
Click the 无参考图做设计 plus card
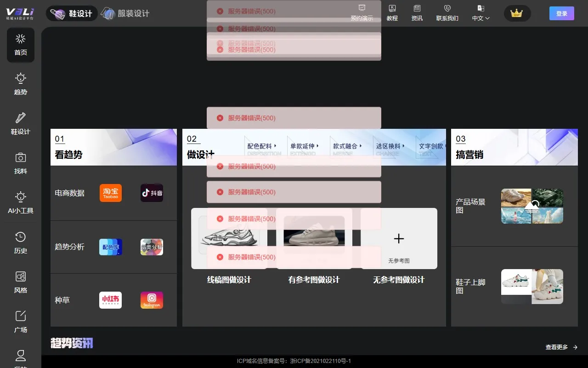click(398, 238)
